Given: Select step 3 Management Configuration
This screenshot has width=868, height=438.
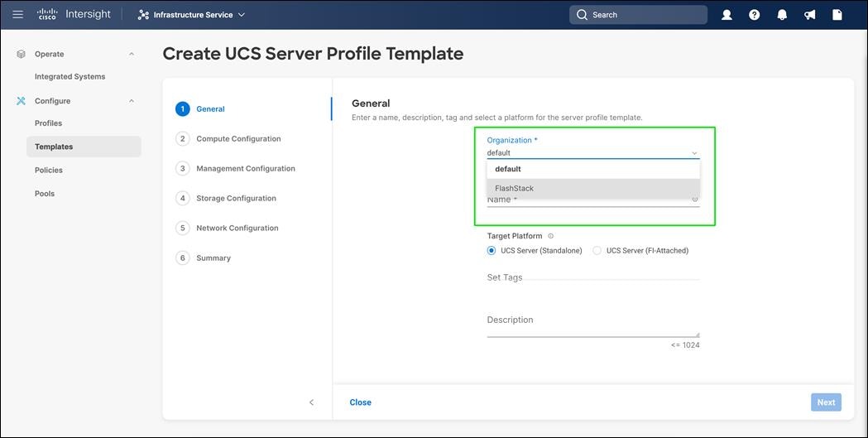Looking at the screenshot, I should coord(235,168).
